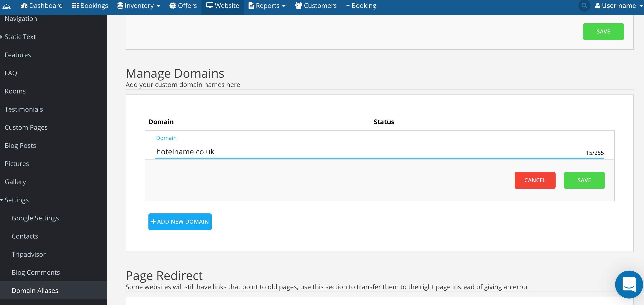
Task: Click the Reports document icon
Action: [251, 6]
